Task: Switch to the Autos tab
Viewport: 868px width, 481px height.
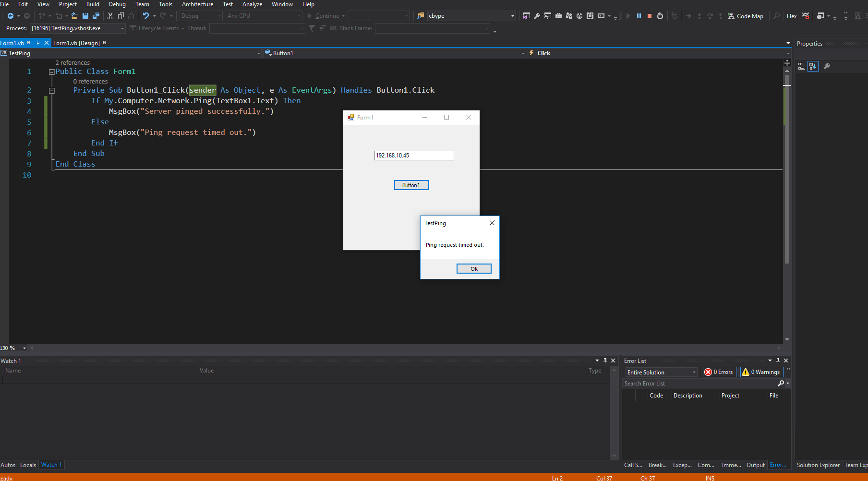Action: 8,465
